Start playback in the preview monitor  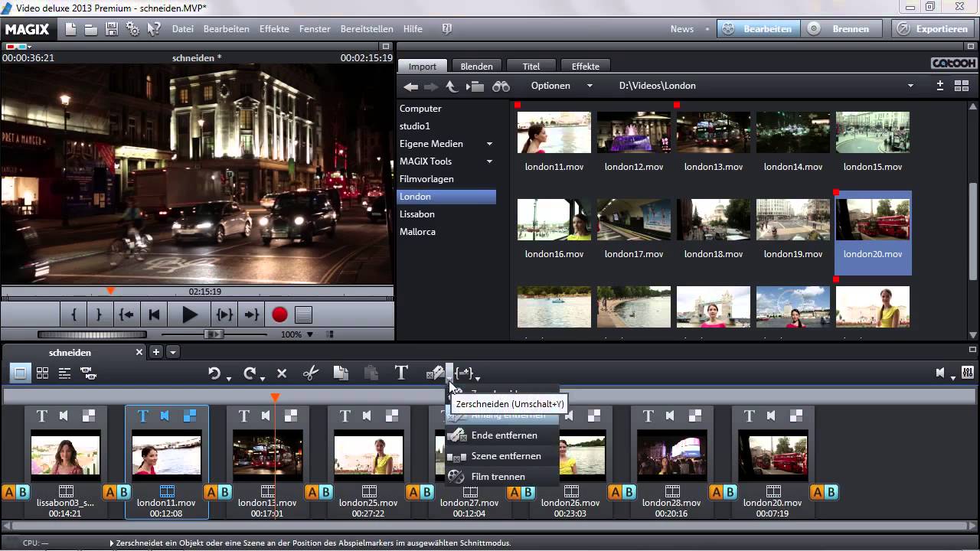(189, 315)
